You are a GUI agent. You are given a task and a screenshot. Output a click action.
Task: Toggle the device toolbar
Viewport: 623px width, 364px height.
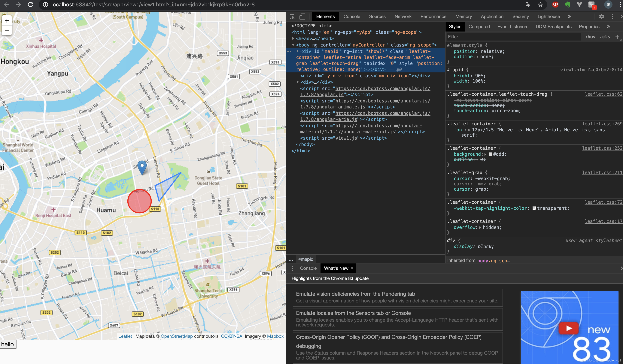tap(302, 17)
